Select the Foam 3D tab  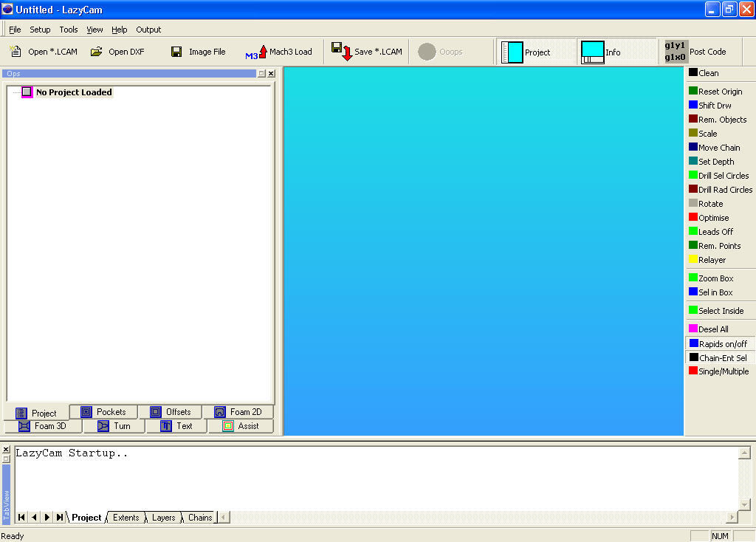43,426
